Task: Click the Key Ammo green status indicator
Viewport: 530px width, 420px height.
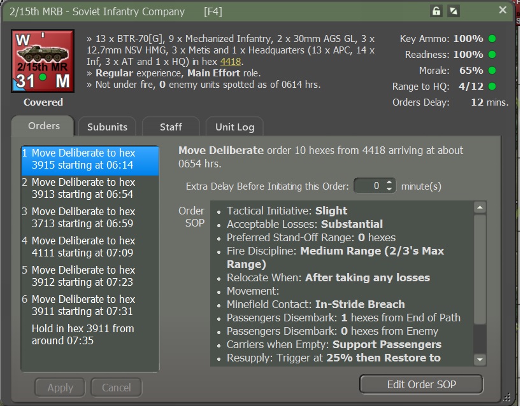Action: tap(492, 38)
